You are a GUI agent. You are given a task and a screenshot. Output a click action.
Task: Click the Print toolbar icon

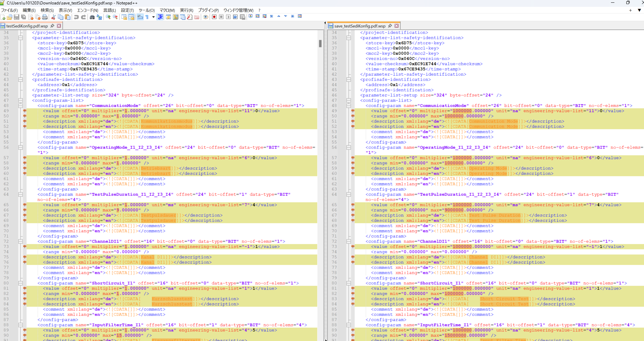pyautogui.click(x=45, y=17)
